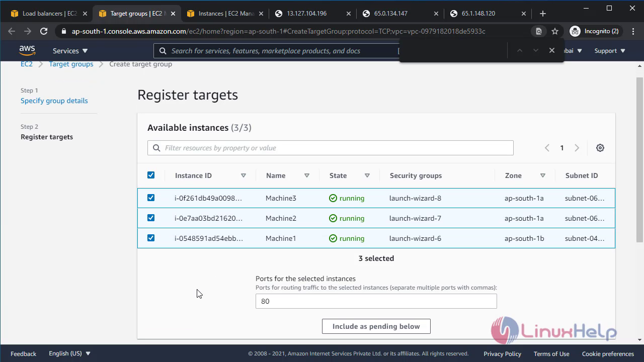Close the 13.127.104.196 tab
Image resolution: width=644 pixels, height=362 pixels.
point(349,14)
